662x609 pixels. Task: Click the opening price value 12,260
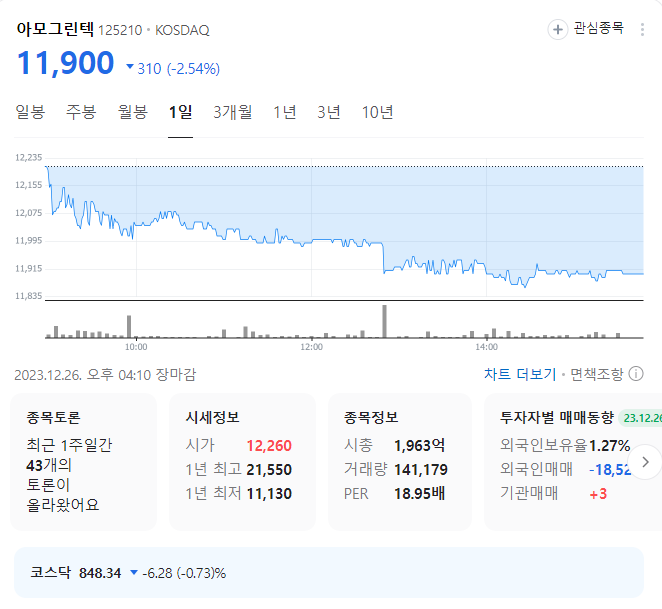click(x=269, y=446)
